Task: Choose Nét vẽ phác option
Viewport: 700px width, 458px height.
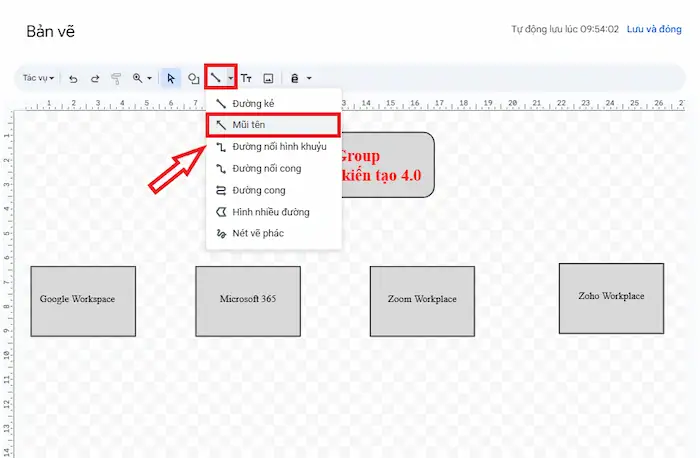Action: pos(274,233)
